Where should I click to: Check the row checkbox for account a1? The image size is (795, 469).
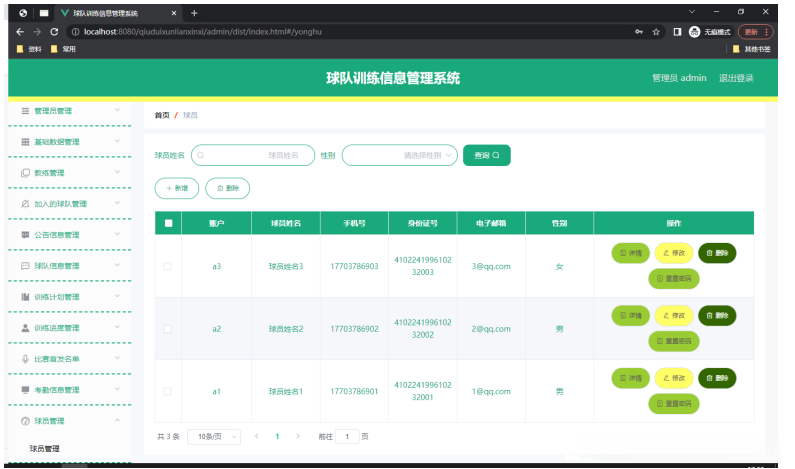pos(168,391)
